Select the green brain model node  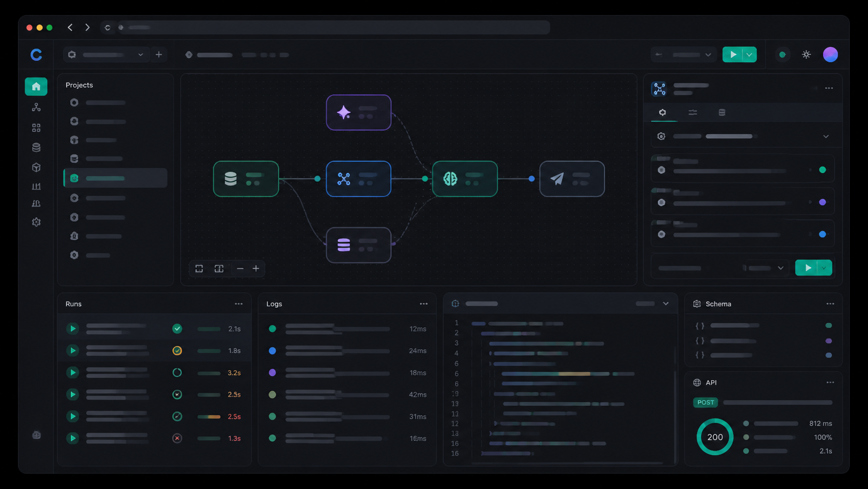[465, 179]
